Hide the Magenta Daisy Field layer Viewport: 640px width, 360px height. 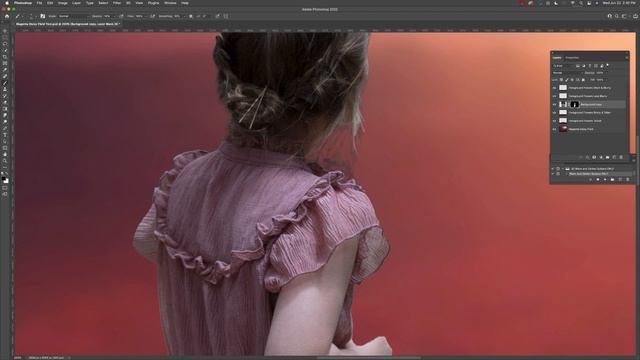click(x=554, y=129)
